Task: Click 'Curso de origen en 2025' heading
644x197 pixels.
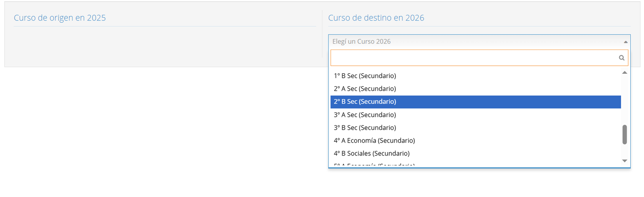Action: [x=60, y=18]
